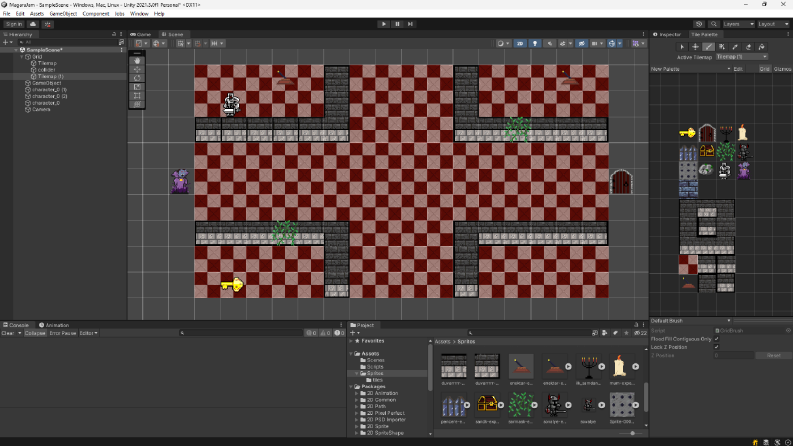Open the cloud services button

33,24
